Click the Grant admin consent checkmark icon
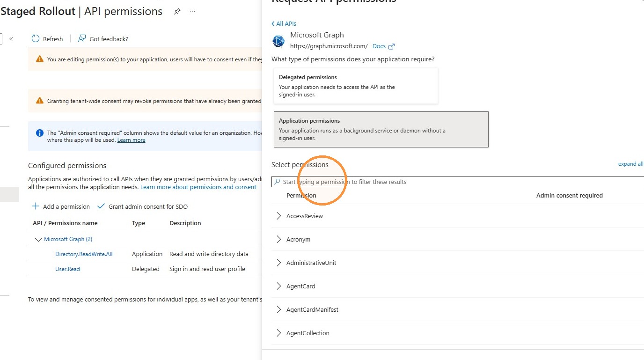 click(101, 206)
